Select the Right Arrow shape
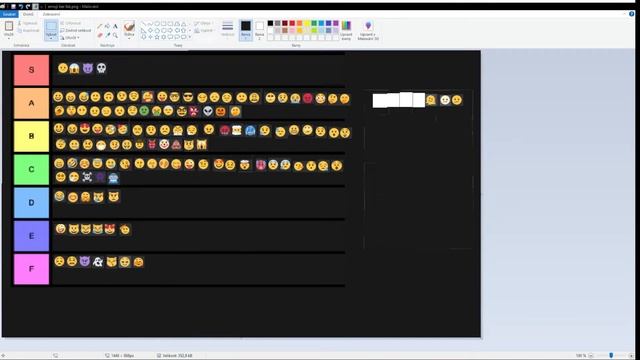This screenshot has width=640, height=360. coord(170,30)
